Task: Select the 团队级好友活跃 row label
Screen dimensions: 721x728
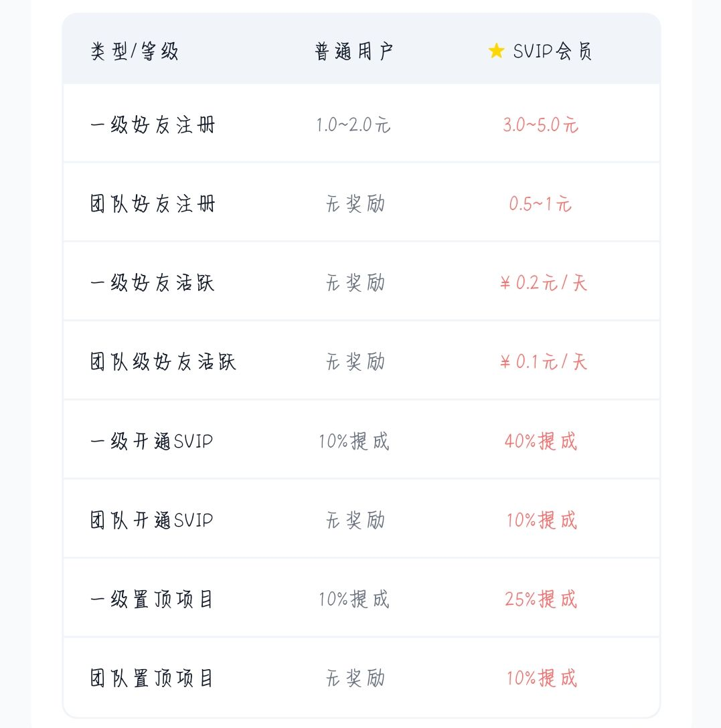Action: [163, 362]
